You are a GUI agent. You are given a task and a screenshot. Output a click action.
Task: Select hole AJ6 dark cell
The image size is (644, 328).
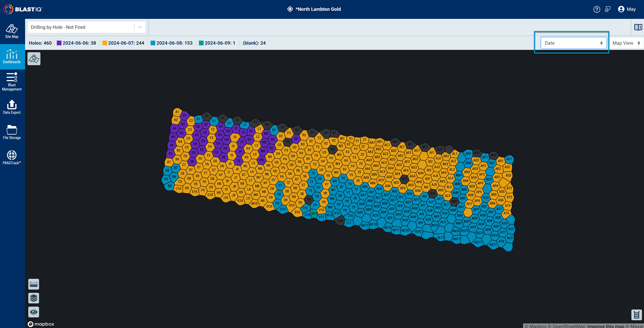[x=432, y=193]
